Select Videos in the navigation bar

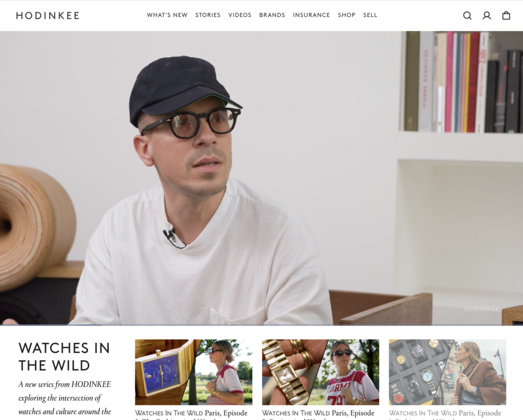[240, 15]
